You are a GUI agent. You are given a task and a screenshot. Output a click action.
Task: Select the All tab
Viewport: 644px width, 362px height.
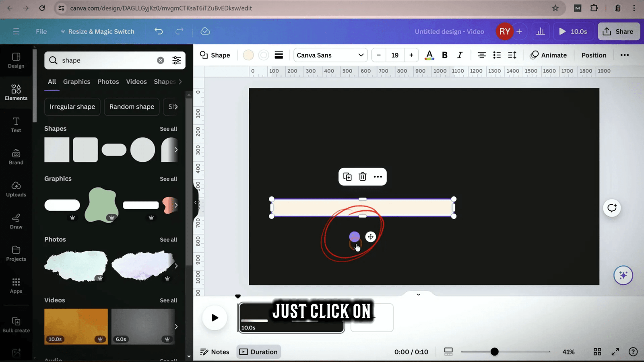coord(52,82)
